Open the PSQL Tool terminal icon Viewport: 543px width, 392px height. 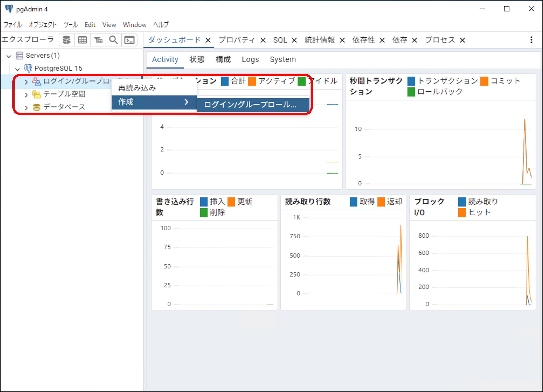[x=129, y=40]
